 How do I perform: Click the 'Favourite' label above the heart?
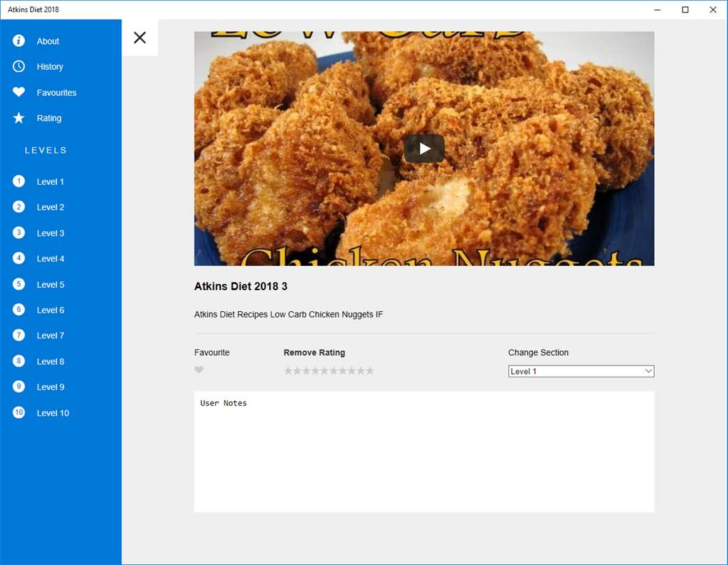(212, 353)
